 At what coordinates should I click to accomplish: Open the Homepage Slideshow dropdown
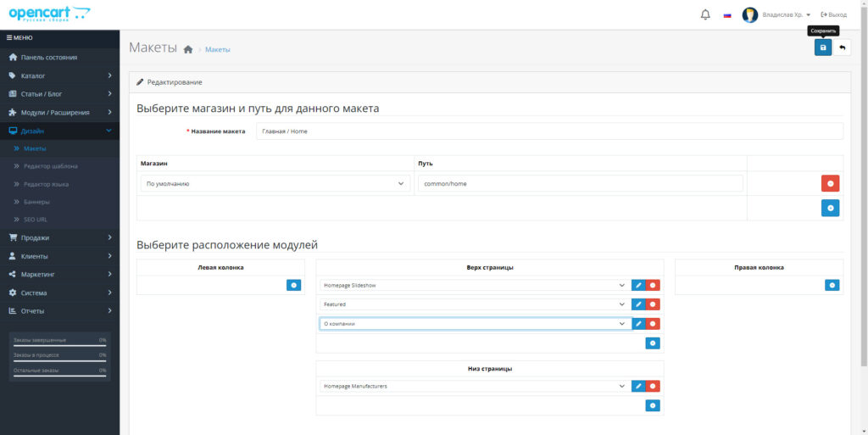pos(475,285)
